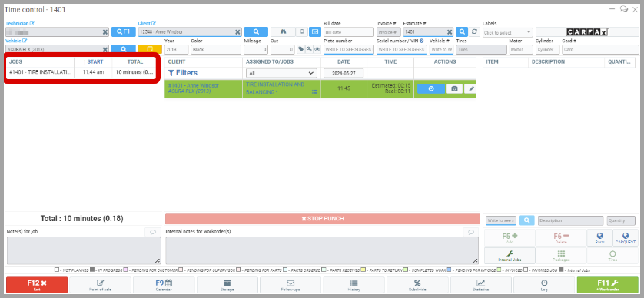Click the pencil edit icon in the Actions column
Viewport: 644px width, 298px height.
471,88
